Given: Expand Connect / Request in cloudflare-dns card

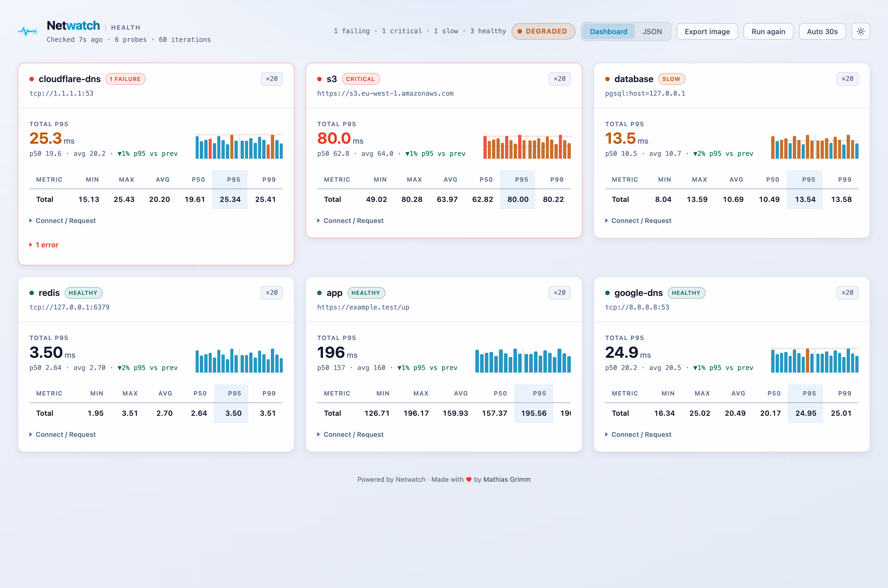Looking at the screenshot, I should click(63, 220).
